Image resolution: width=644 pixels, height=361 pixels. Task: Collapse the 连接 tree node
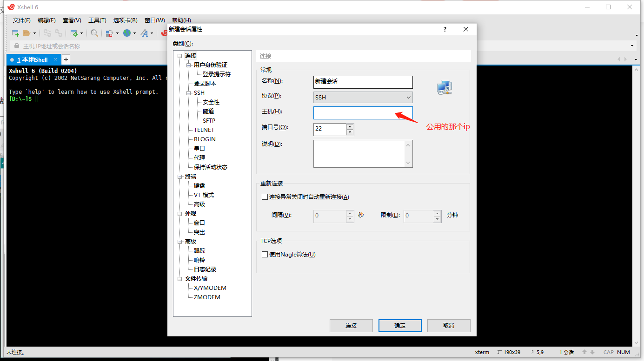[180, 56]
